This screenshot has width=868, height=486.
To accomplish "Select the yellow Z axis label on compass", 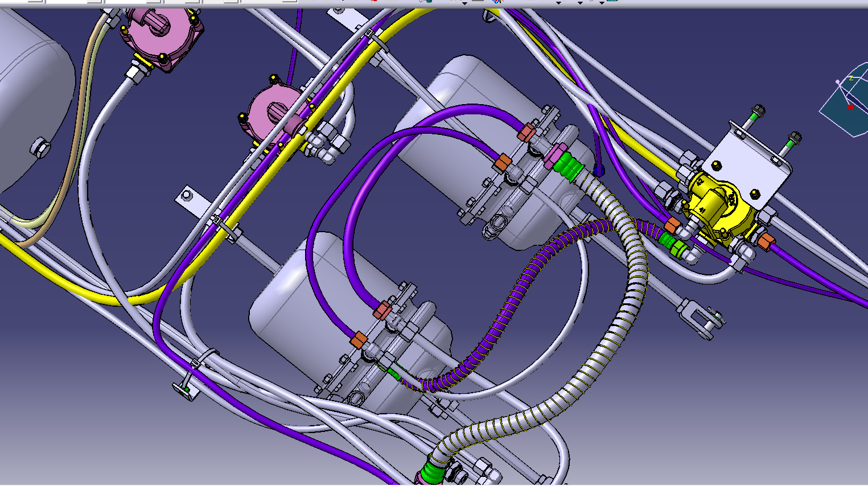I will click(x=851, y=79).
